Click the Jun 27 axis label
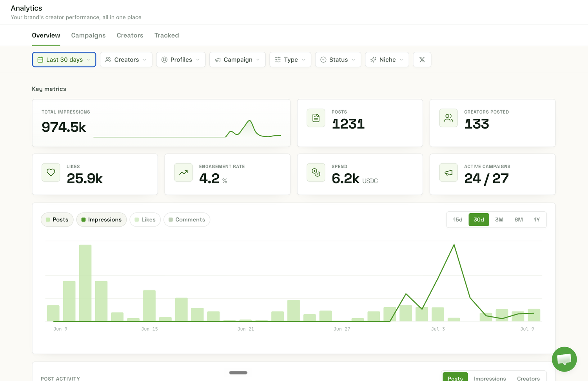The width and height of the screenshot is (588, 381). pyautogui.click(x=342, y=329)
